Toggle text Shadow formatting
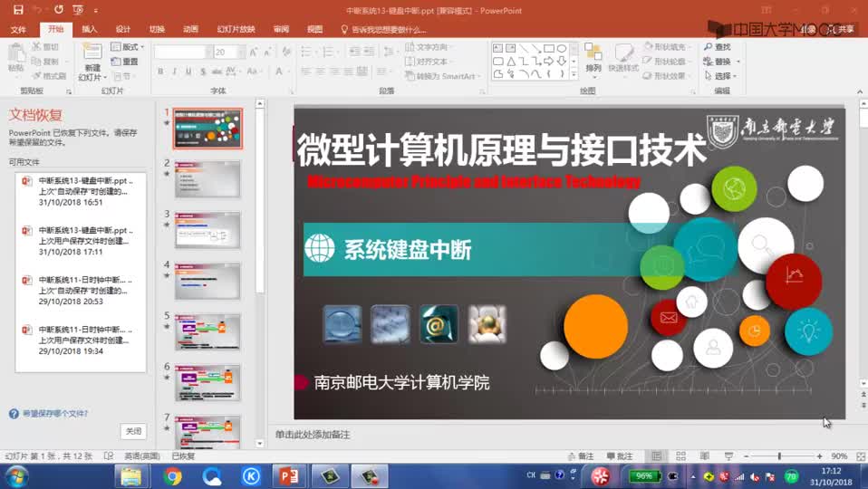Image resolution: width=868 pixels, height=489 pixels. pyautogui.click(x=203, y=72)
